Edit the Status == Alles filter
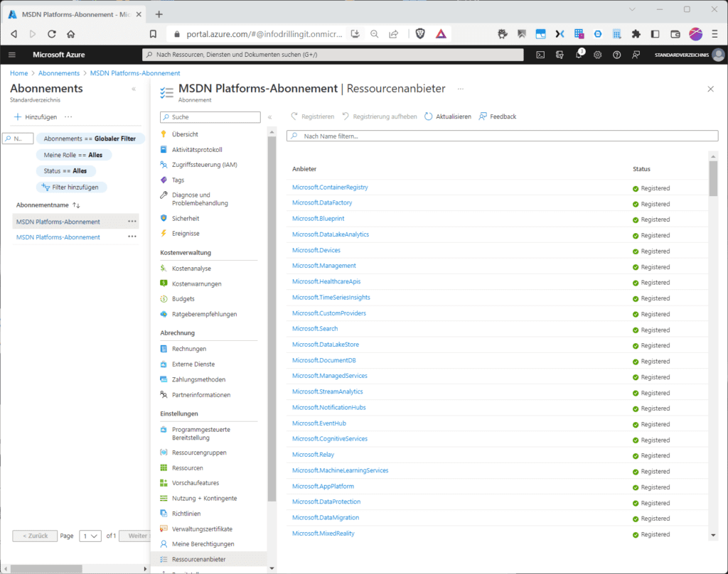This screenshot has width=728, height=574. point(65,171)
